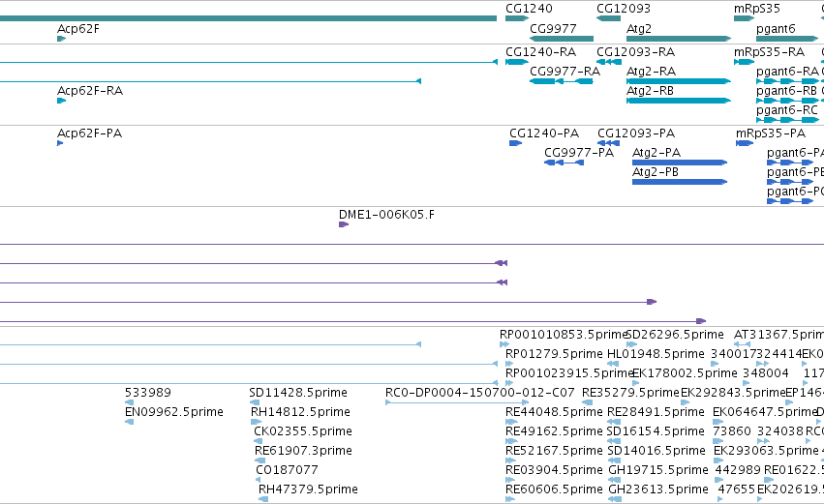Open the RE61907.3prime EST label
This screenshot has width=824, height=504.
[303, 451]
